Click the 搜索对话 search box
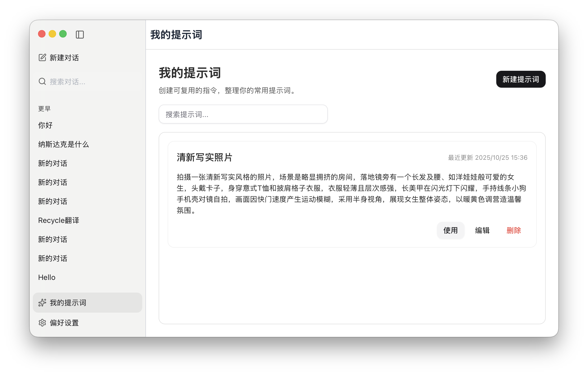This screenshot has width=588, height=376. tap(67, 82)
